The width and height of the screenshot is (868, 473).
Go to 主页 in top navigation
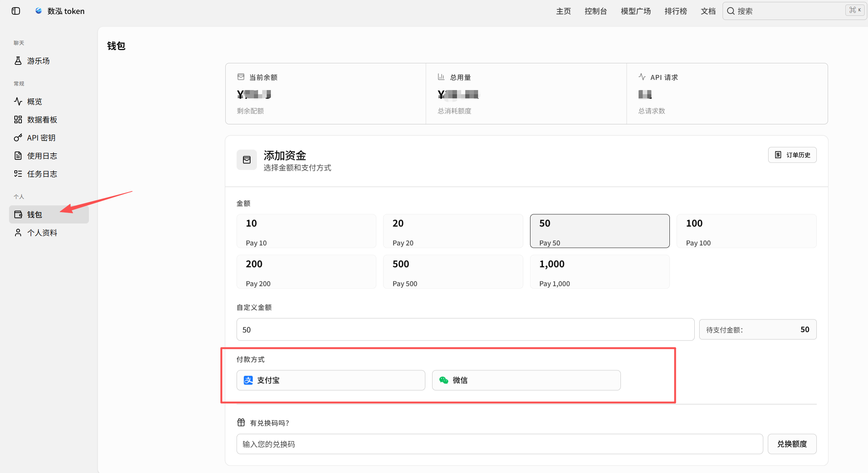[564, 11]
